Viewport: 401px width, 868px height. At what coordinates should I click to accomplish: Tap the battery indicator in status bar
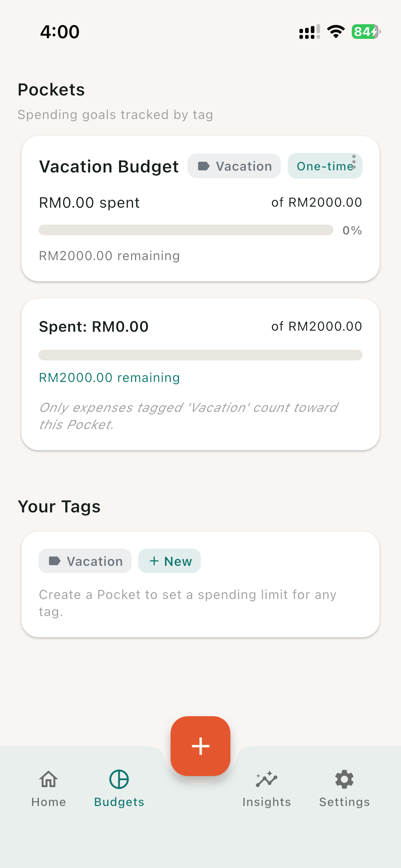[366, 32]
